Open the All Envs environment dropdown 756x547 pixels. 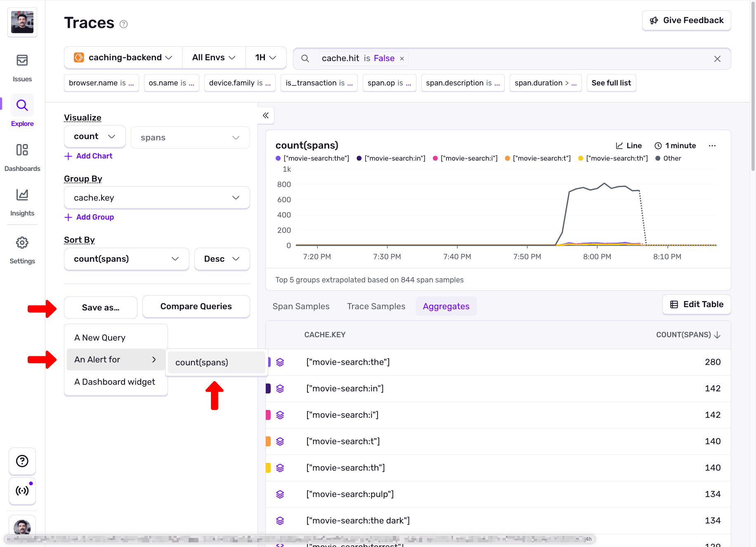[x=214, y=57]
